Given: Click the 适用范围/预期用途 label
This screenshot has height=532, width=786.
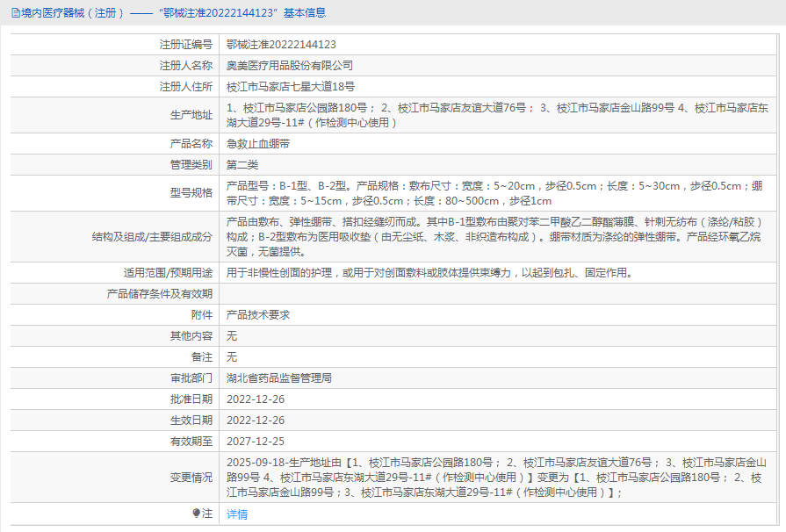Looking at the screenshot, I should coord(168,273).
